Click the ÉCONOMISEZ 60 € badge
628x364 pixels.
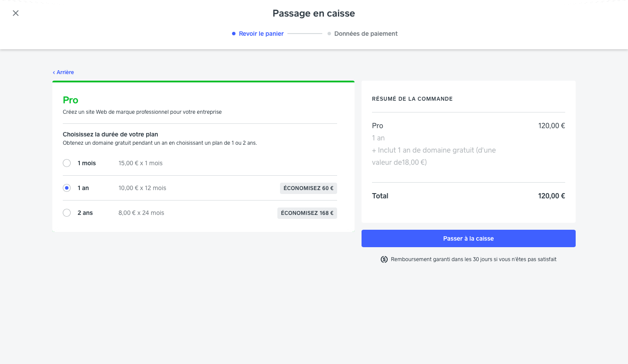click(x=308, y=188)
